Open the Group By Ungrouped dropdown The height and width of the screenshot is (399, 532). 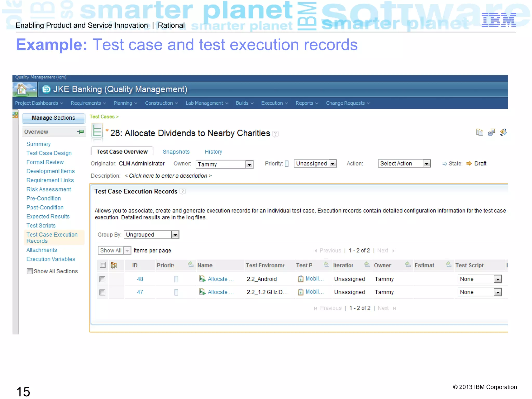pyautogui.click(x=151, y=235)
